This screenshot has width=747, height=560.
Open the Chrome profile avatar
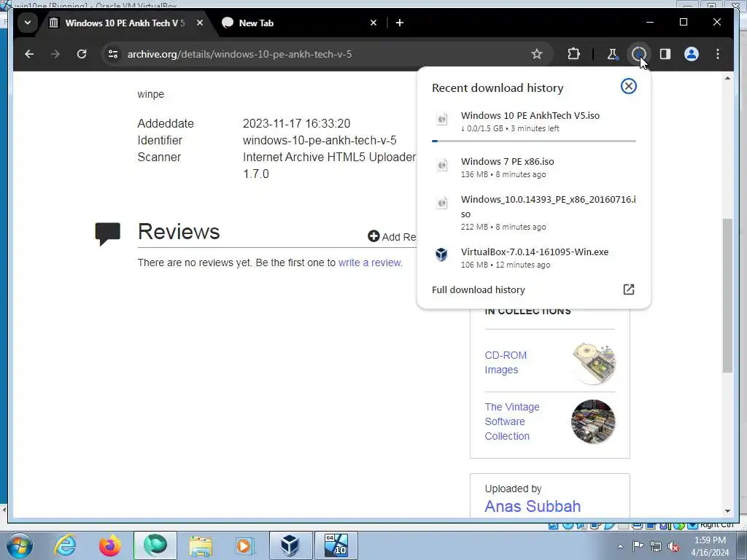click(x=692, y=54)
